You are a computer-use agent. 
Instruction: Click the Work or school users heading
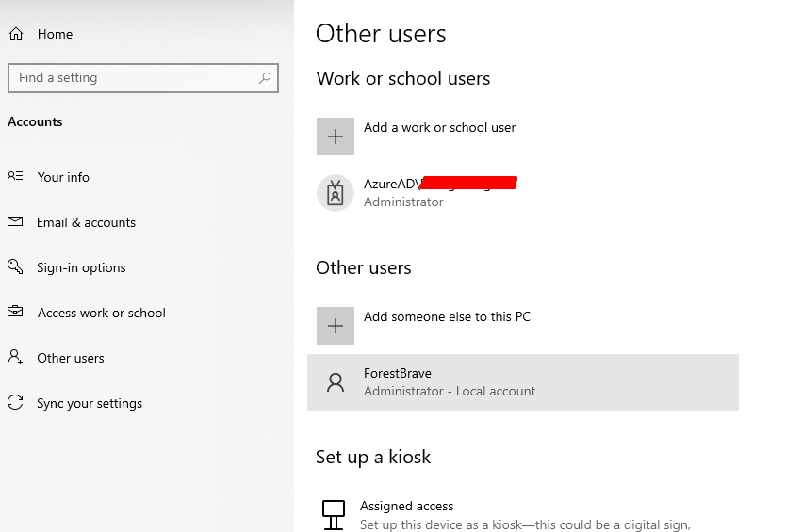click(x=403, y=79)
